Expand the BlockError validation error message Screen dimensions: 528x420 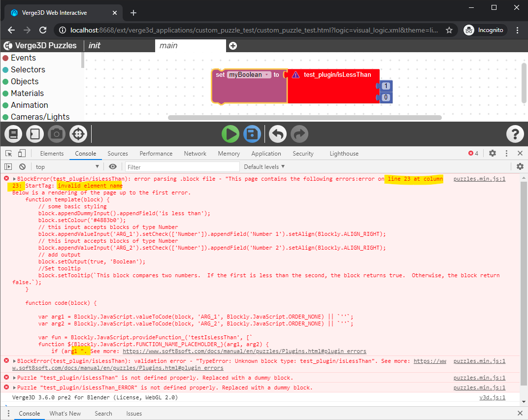14,361
